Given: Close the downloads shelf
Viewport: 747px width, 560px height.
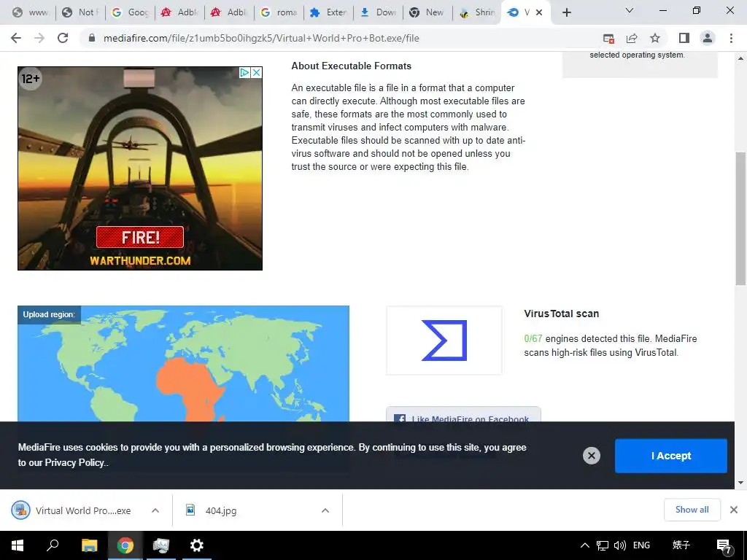Looking at the screenshot, I should pos(734,510).
